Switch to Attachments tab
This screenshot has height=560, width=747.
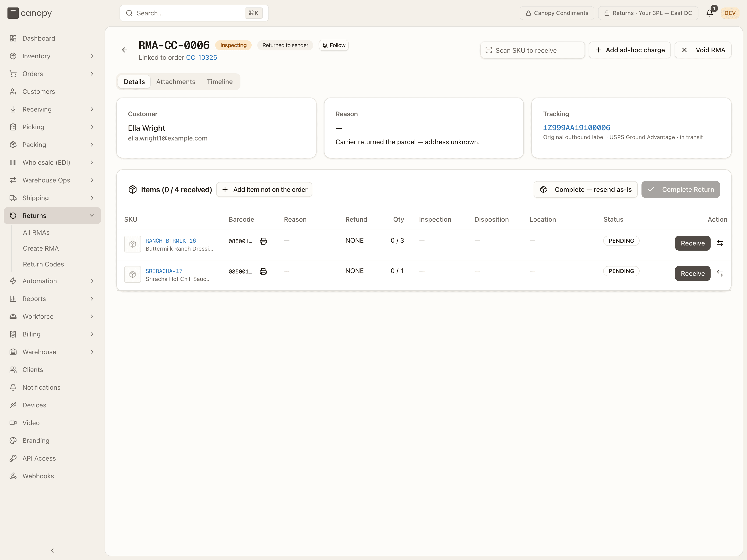[x=176, y=82]
